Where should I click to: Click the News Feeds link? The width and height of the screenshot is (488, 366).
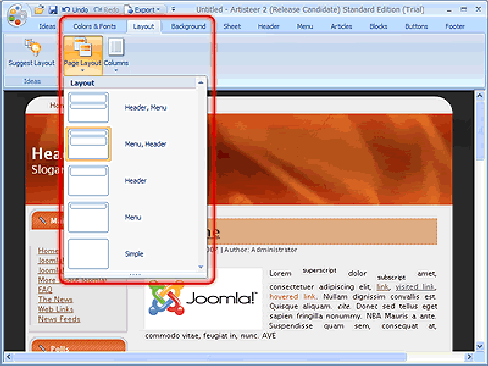59,319
